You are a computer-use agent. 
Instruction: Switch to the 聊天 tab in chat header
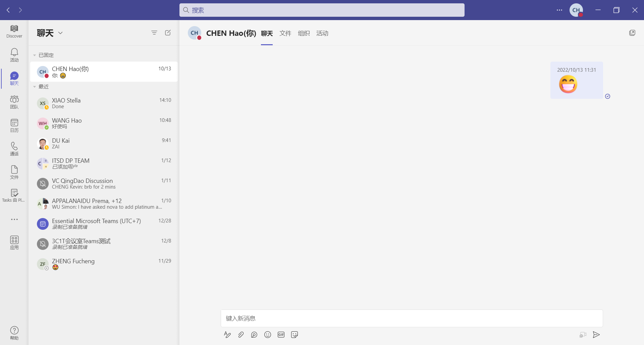(267, 33)
